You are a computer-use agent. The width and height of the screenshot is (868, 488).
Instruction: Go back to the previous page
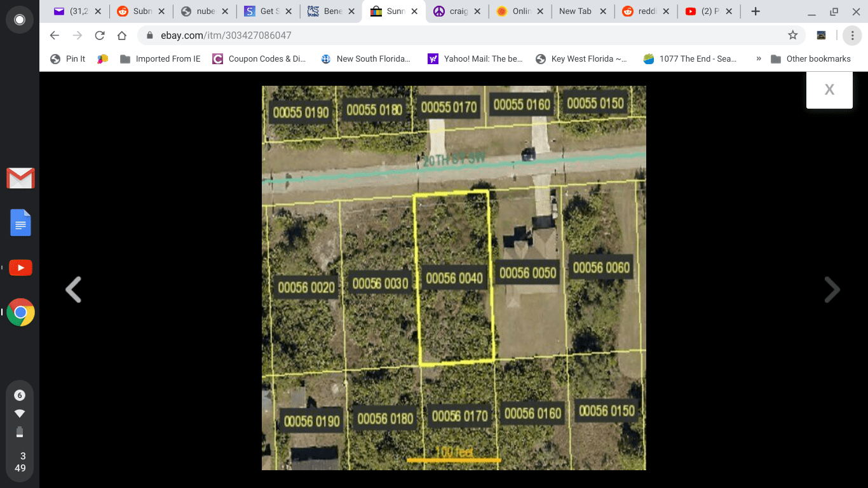(54, 36)
